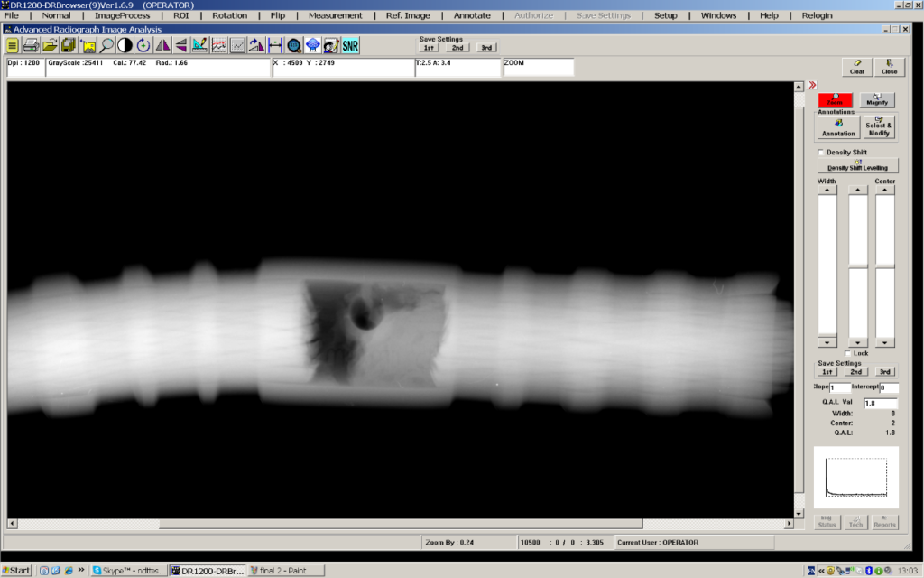Screen dimensions: 924x578
Task: Select the SNR measurement tool
Action: point(348,44)
